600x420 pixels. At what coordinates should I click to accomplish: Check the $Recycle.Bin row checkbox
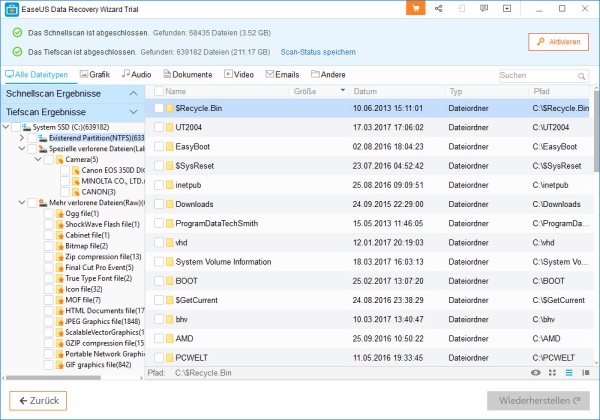coord(159,108)
